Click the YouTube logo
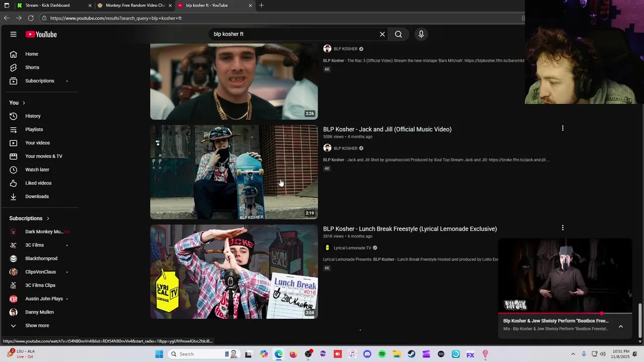 coord(41,34)
